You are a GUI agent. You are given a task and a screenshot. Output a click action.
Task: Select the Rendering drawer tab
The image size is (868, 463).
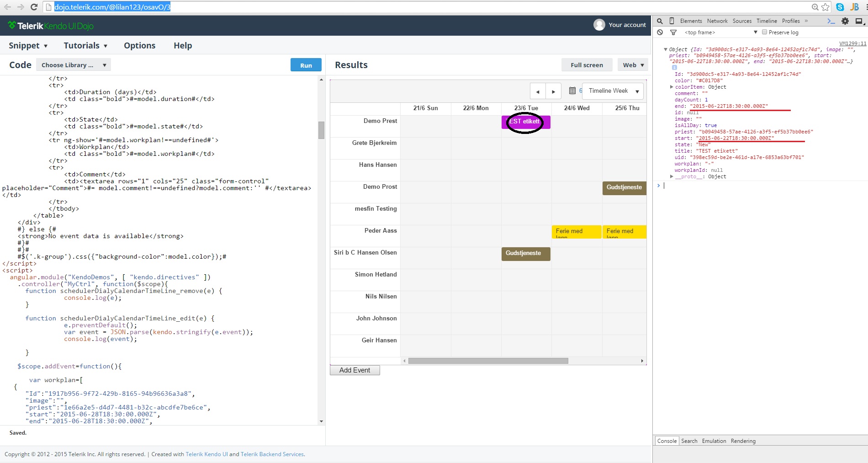click(743, 441)
